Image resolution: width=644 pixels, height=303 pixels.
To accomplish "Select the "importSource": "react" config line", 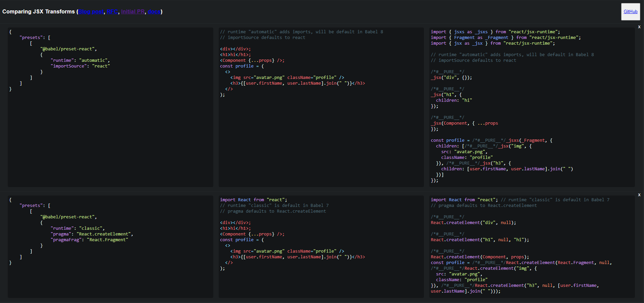I will (x=80, y=66).
